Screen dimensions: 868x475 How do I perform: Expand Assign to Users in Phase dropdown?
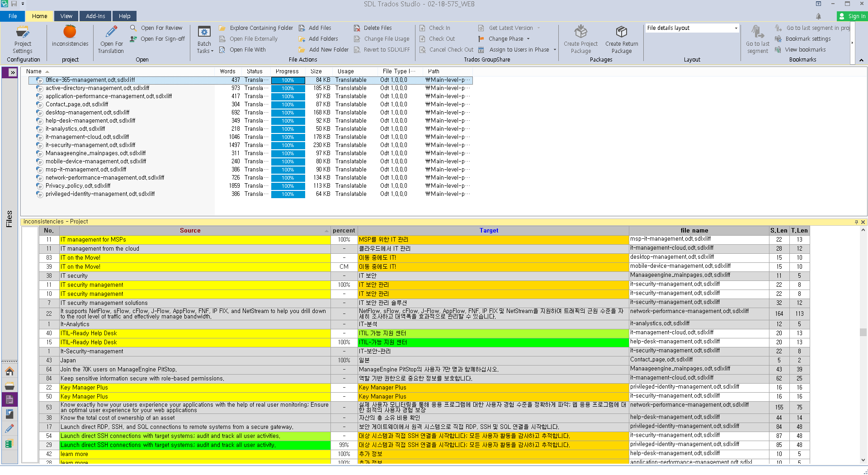coord(555,50)
